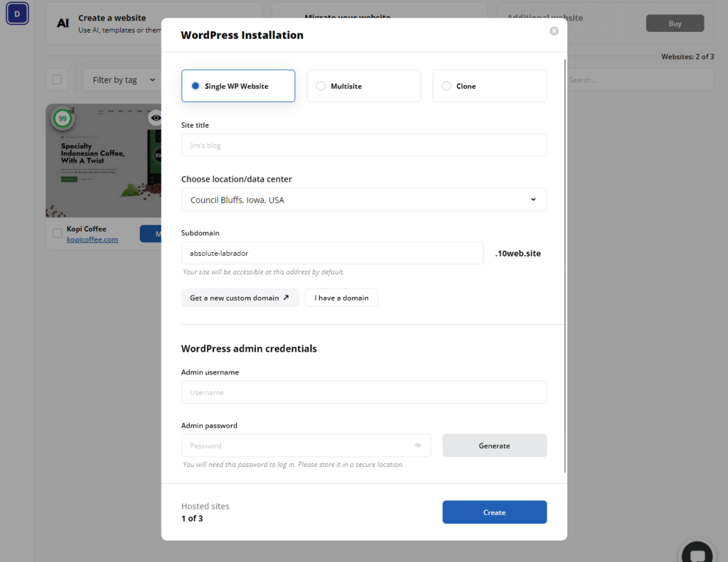Click the .10web.site domain suffix text
The width and height of the screenshot is (728, 562).
point(518,254)
